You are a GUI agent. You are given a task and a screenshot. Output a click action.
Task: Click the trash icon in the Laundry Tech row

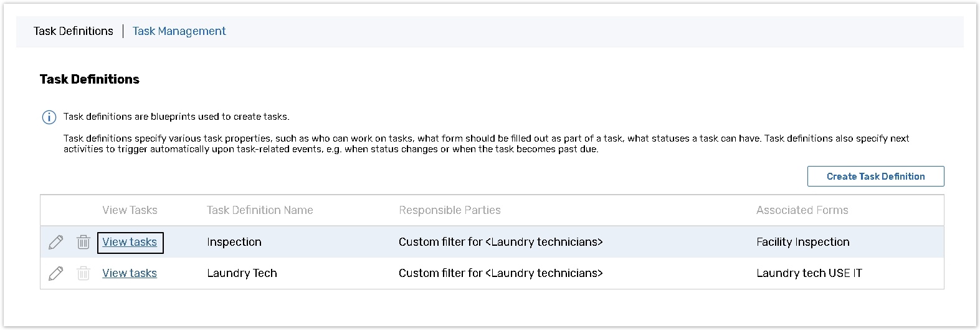83,273
